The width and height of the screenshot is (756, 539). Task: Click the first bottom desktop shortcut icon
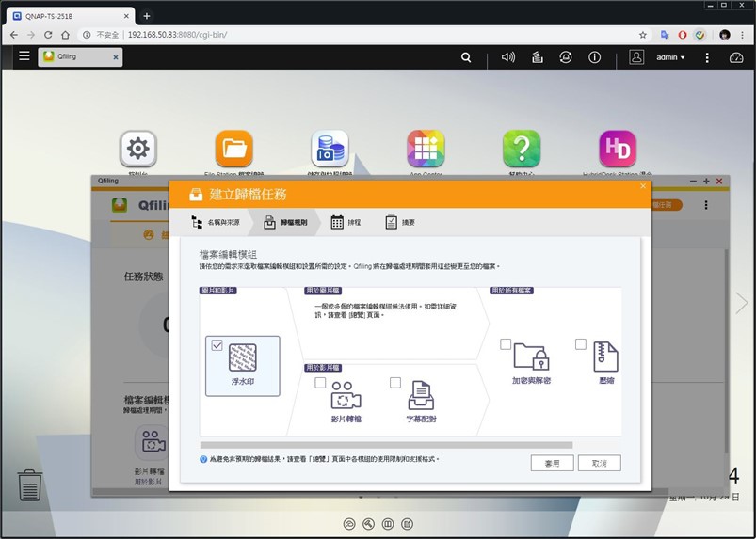349,524
